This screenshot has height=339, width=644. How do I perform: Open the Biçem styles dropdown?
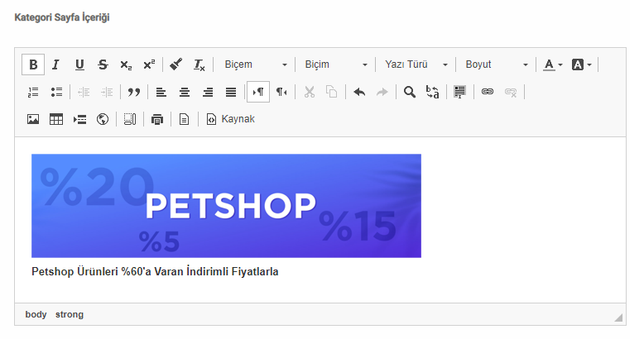(256, 64)
